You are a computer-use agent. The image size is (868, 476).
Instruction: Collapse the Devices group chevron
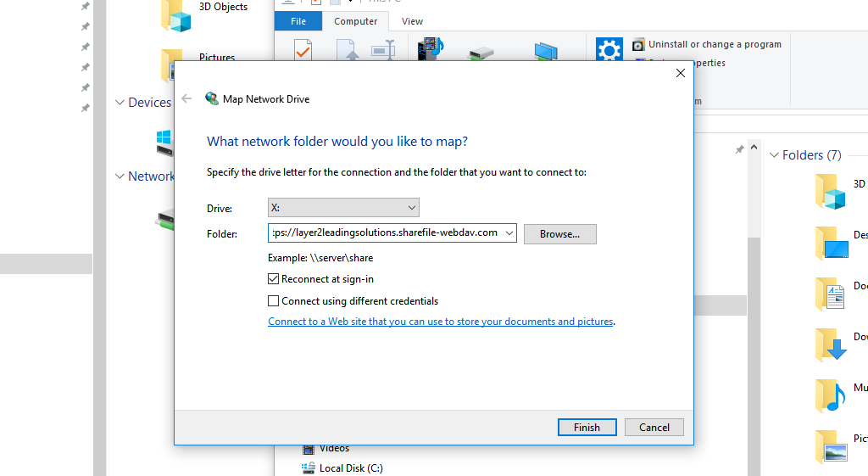pos(120,103)
